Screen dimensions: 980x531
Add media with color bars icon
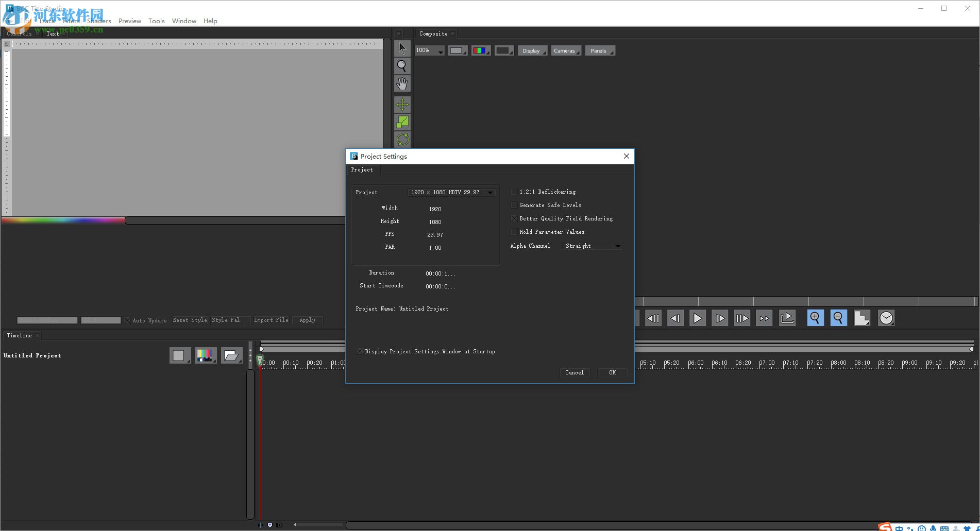(206, 355)
